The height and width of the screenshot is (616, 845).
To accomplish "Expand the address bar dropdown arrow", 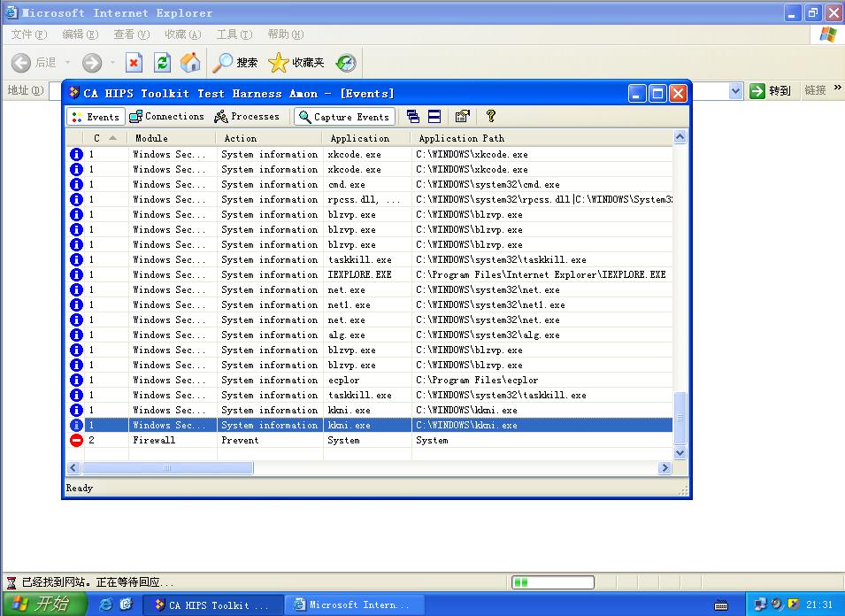I will [735, 91].
